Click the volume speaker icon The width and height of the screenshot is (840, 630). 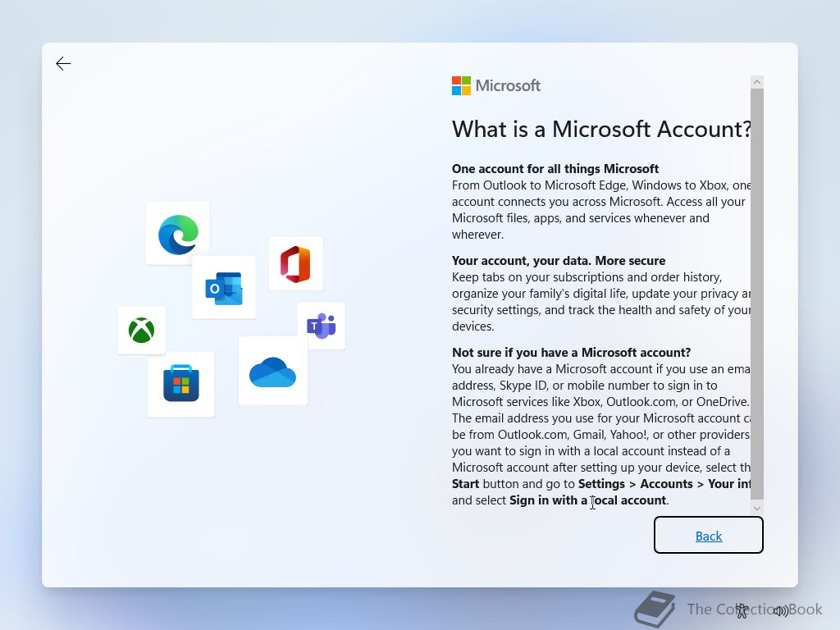781,610
